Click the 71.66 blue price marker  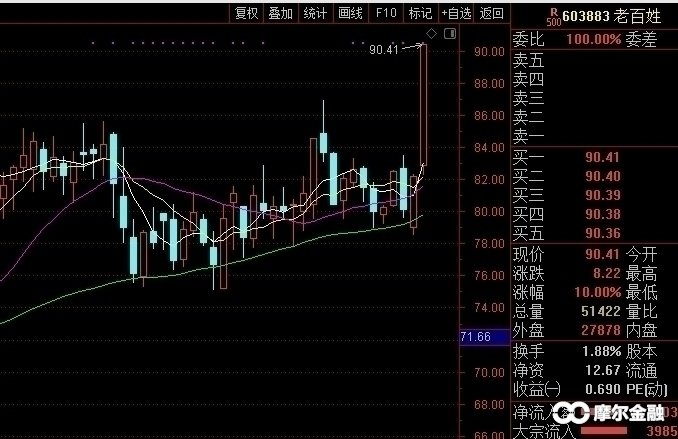tap(478, 339)
